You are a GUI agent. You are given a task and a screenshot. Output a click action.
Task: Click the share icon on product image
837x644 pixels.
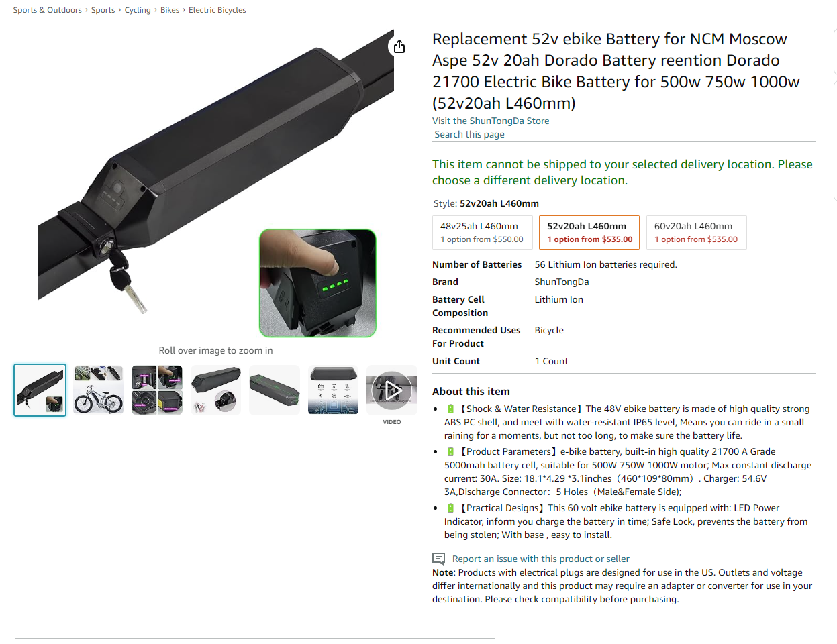[x=399, y=46]
